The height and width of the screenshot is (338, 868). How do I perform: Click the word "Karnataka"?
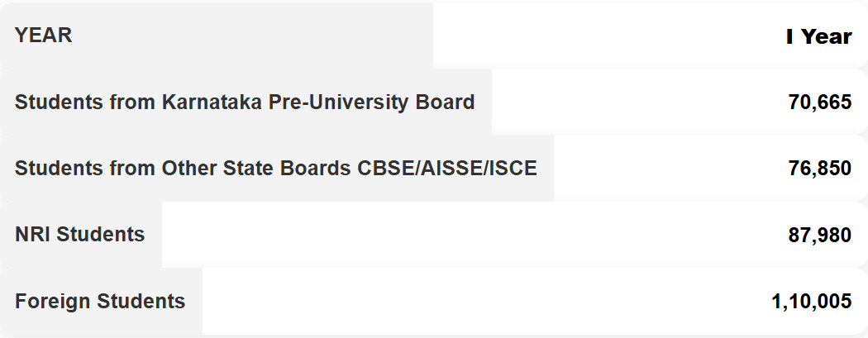[x=211, y=102]
